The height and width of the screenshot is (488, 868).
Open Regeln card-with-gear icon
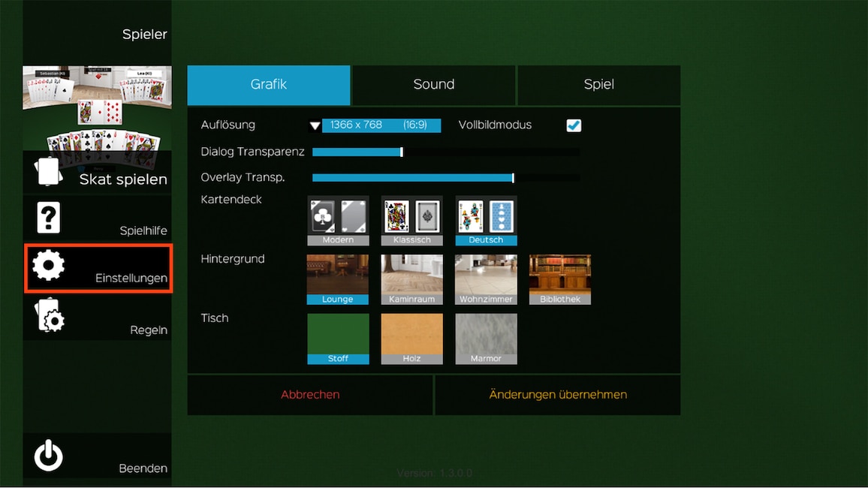pos(50,315)
